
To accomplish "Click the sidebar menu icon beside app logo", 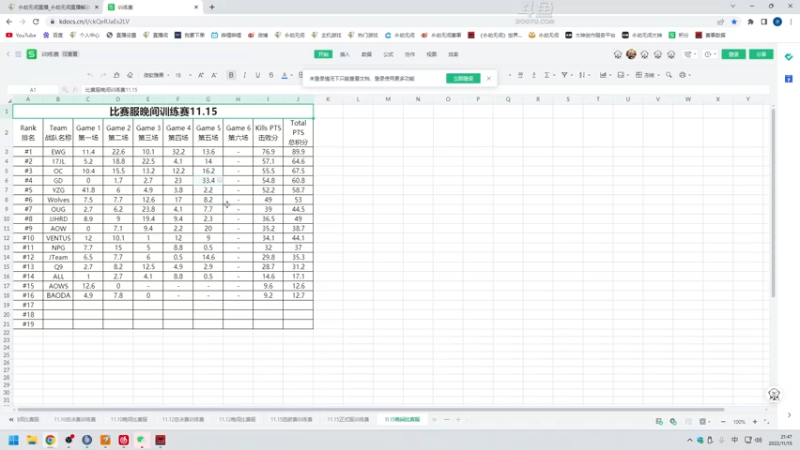I will 18,54.
